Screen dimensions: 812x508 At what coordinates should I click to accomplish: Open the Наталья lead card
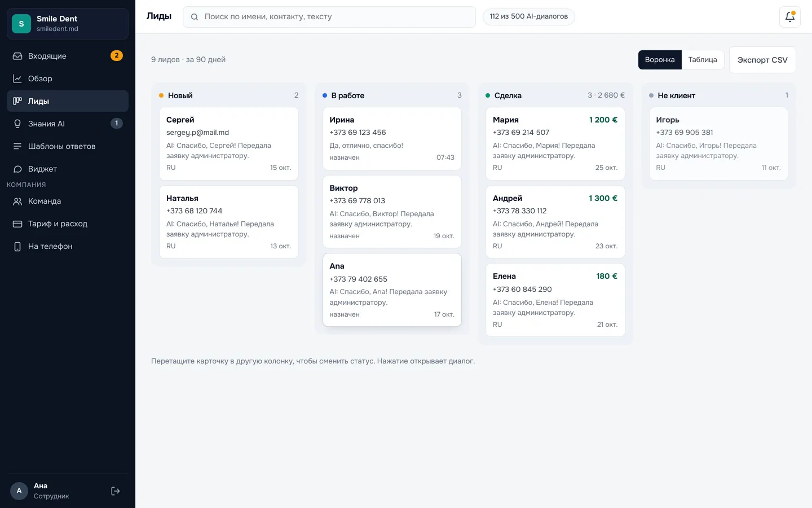(x=229, y=222)
